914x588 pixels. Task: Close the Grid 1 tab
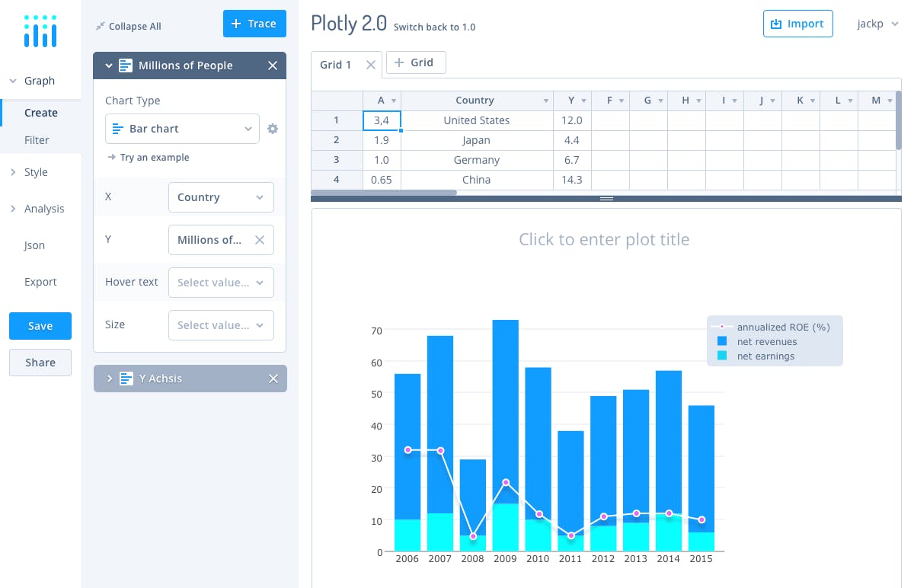[x=371, y=65]
